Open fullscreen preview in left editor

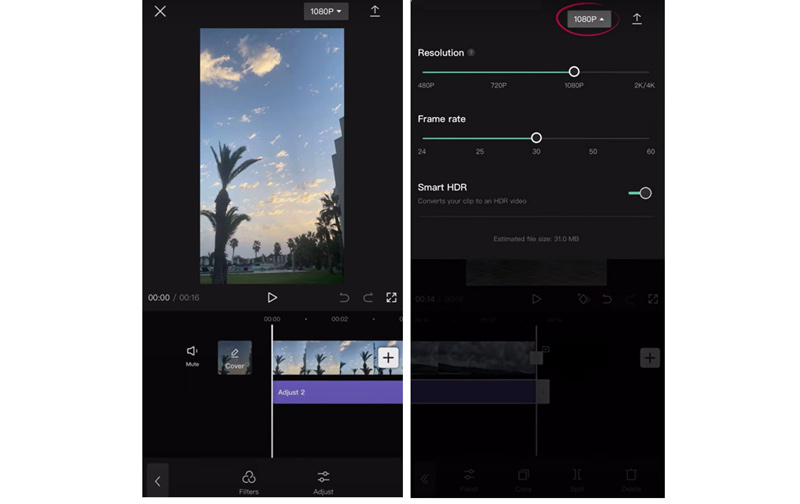(x=392, y=297)
